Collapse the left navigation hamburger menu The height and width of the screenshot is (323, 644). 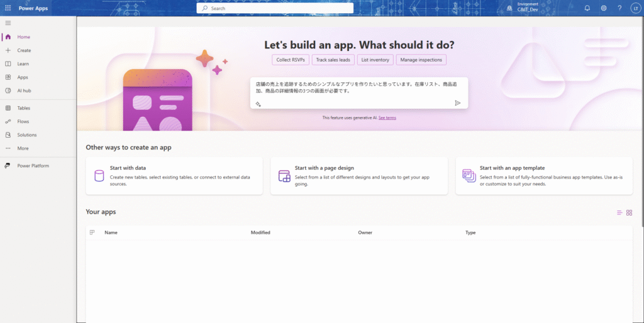[x=8, y=23]
